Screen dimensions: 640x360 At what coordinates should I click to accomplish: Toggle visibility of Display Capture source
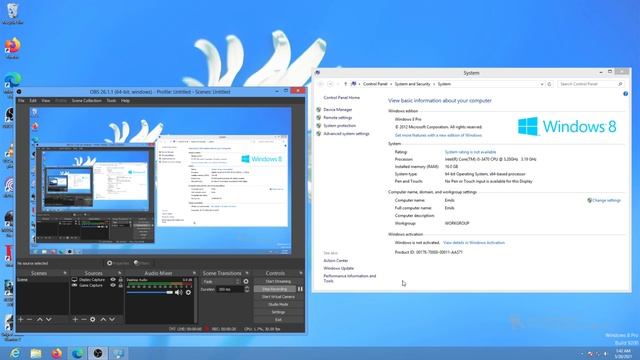113,280
